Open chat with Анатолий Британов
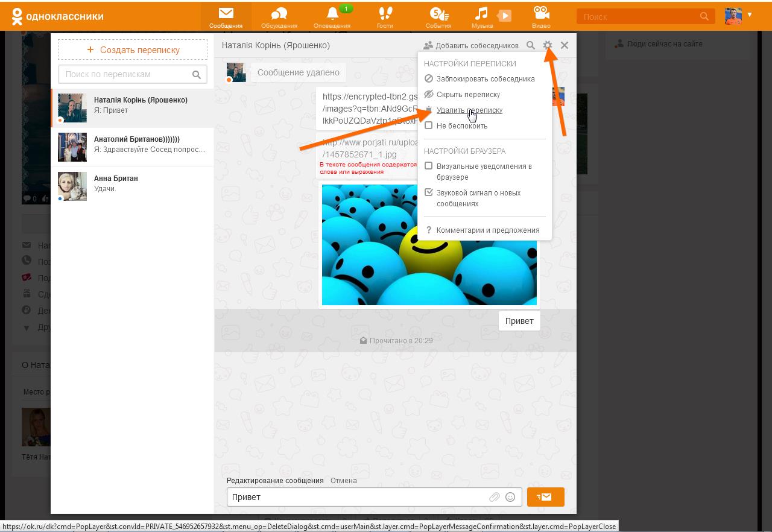Image resolution: width=772 pixels, height=532 pixels. 132,147
